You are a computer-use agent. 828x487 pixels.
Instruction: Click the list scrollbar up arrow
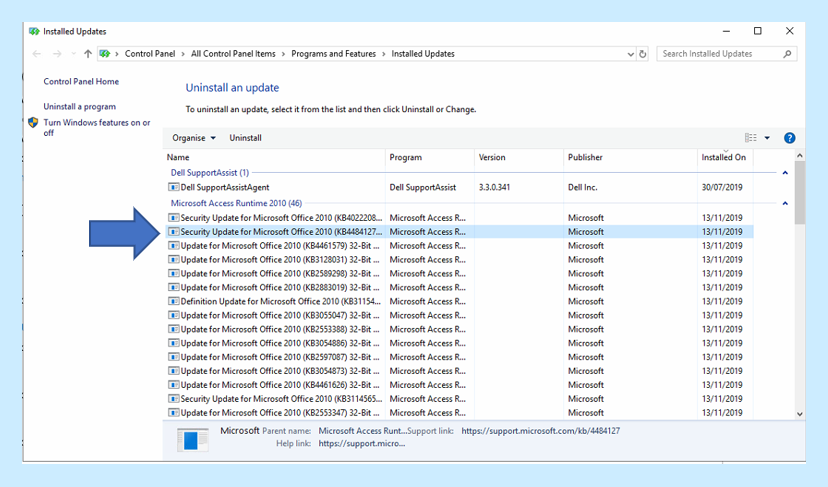click(799, 156)
